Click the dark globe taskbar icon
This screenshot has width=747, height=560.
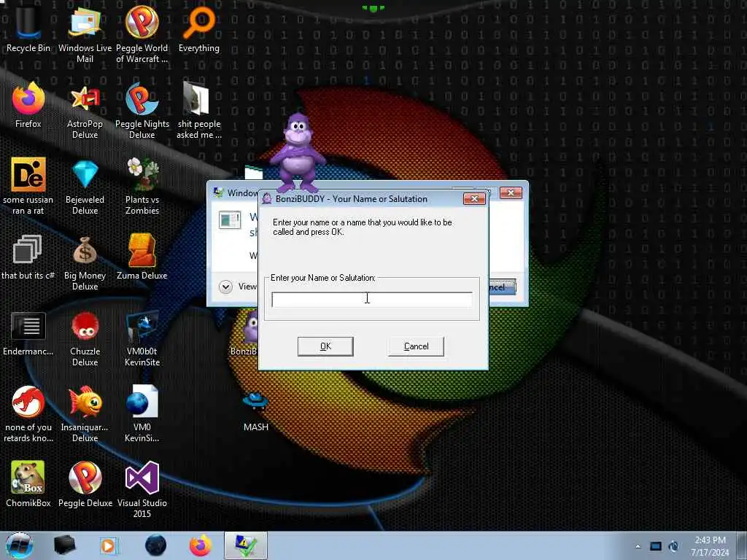coord(156,545)
